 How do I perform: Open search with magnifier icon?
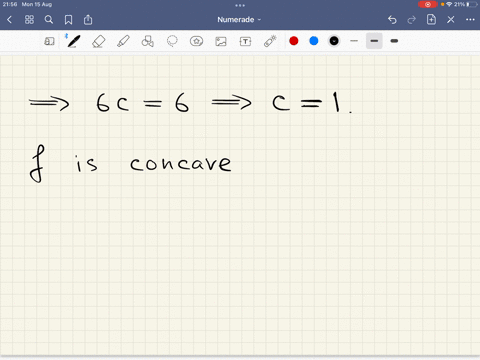pos(49,20)
